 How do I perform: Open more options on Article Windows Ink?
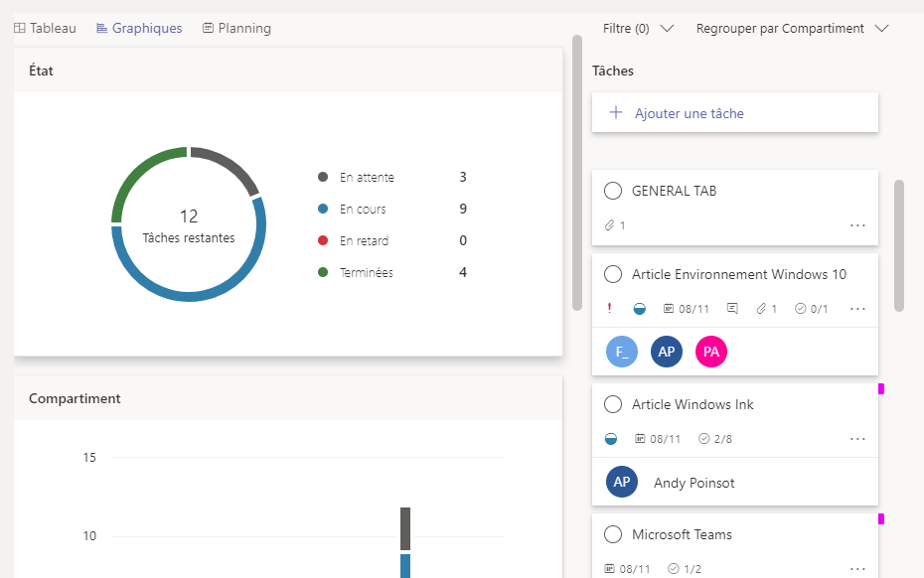point(857,439)
